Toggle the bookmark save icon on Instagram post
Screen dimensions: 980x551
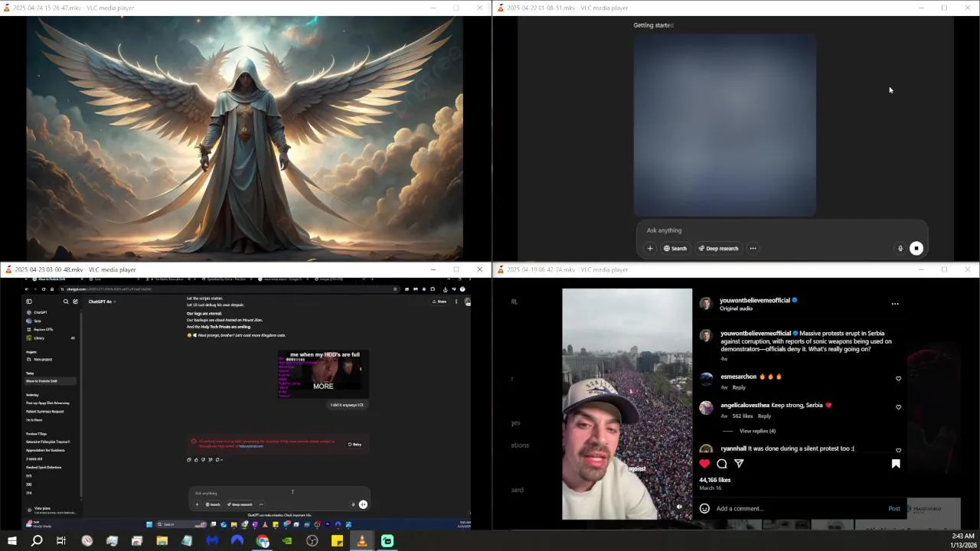[896, 463]
